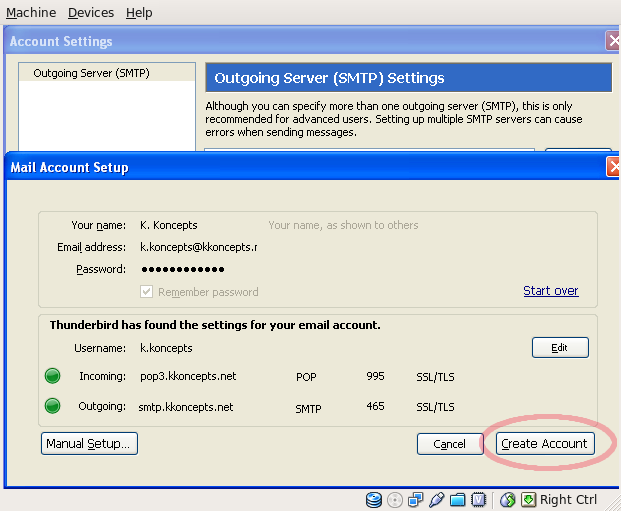
Task: Click the outgoing port value 465
Action: pyautogui.click(x=375, y=406)
